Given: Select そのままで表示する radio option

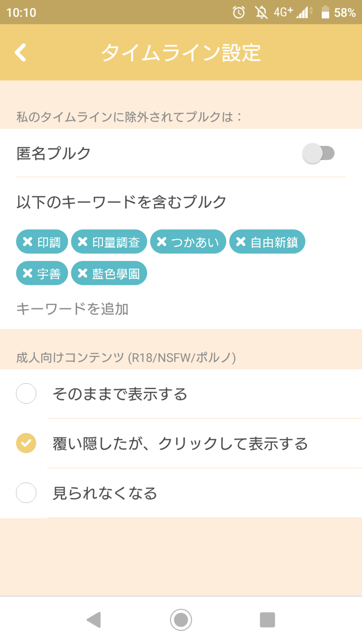Looking at the screenshot, I should click(x=26, y=393).
